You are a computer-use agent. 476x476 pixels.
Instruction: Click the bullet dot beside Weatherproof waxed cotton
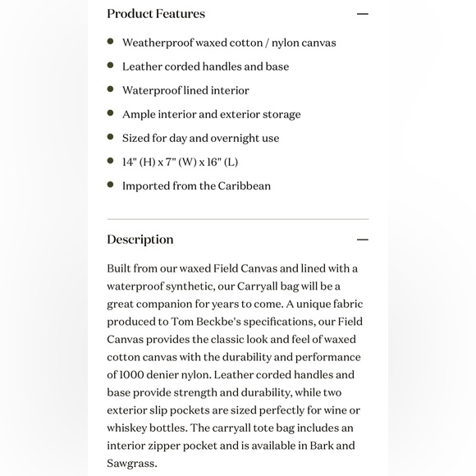[111, 41]
